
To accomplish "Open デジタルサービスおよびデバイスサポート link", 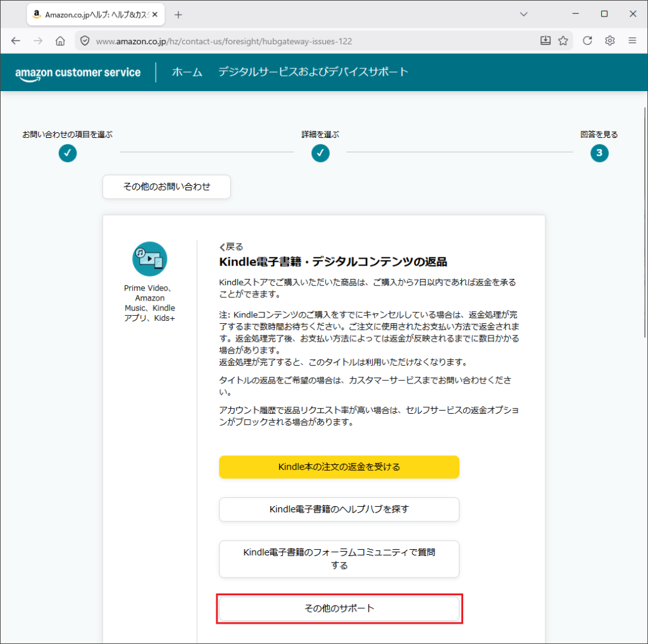I will [x=313, y=72].
